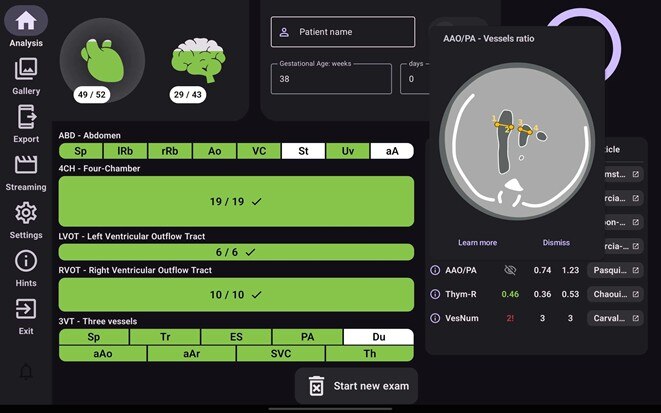
Task: Click the Learn more link
Action: (477, 242)
